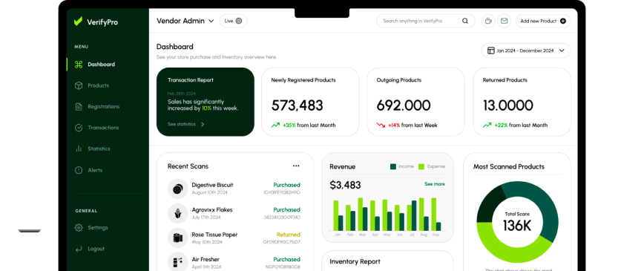644x271 pixels.
Task: Click the Digestive Biscuit Purchased status
Action: [286, 185]
